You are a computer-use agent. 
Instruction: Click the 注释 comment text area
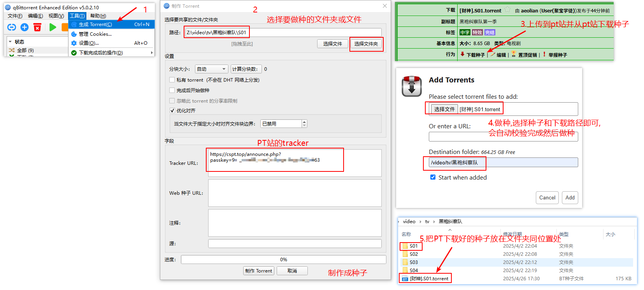coord(295,223)
